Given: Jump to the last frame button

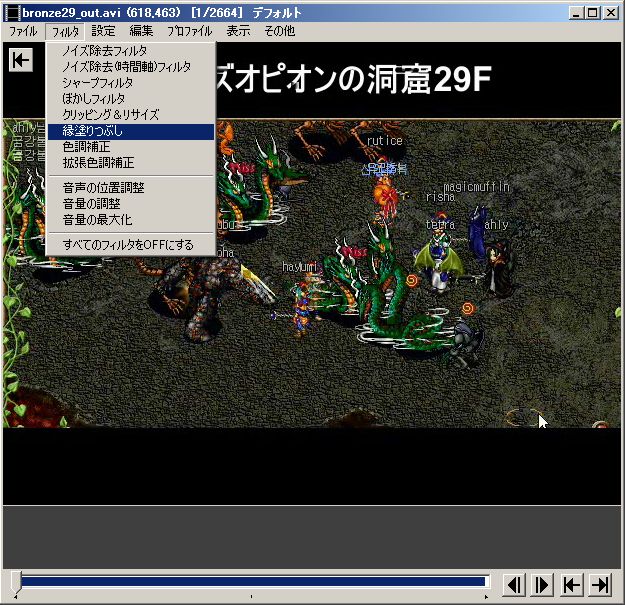Looking at the screenshot, I should [600, 585].
